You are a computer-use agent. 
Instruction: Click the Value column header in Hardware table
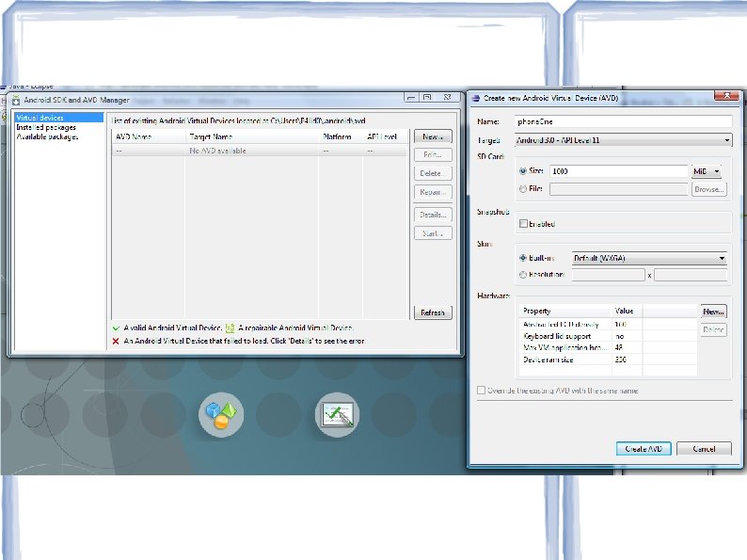pyautogui.click(x=627, y=312)
